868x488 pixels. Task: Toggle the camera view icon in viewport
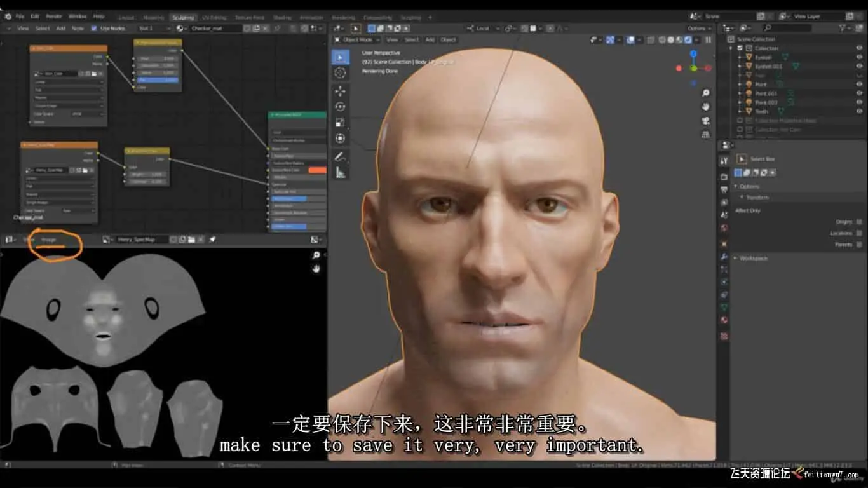pyautogui.click(x=705, y=121)
